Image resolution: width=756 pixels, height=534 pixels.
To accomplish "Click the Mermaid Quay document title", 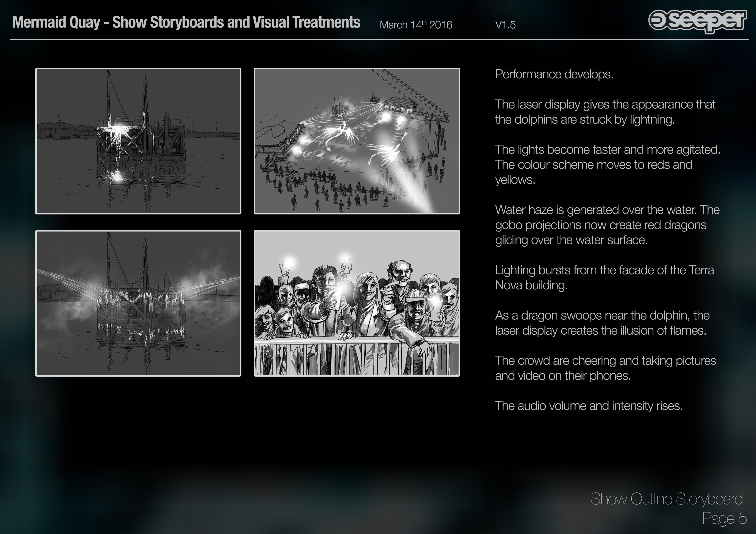I will (x=186, y=22).
